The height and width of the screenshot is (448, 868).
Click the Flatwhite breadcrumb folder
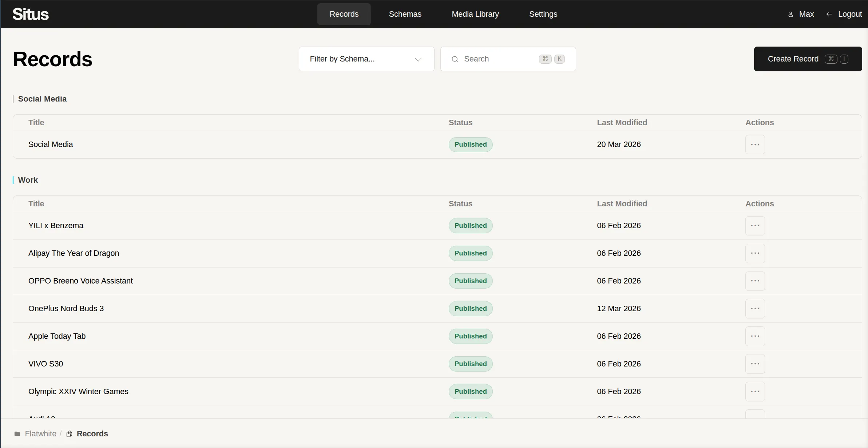point(40,434)
